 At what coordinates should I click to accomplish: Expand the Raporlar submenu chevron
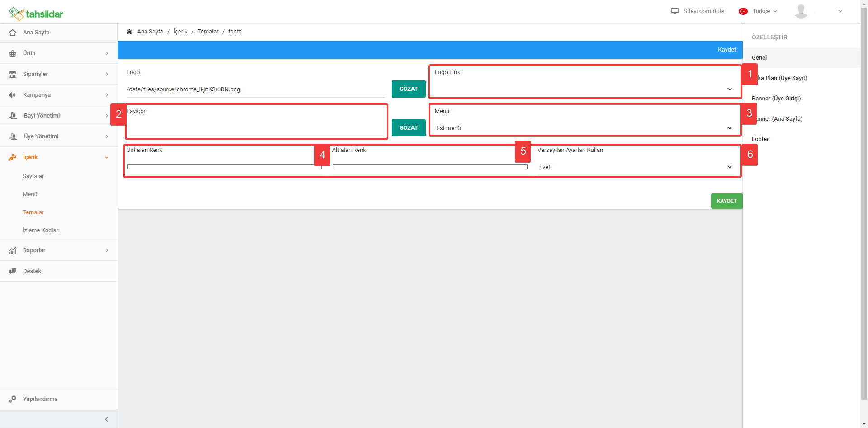pyautogui.click(x=107, y=250)
